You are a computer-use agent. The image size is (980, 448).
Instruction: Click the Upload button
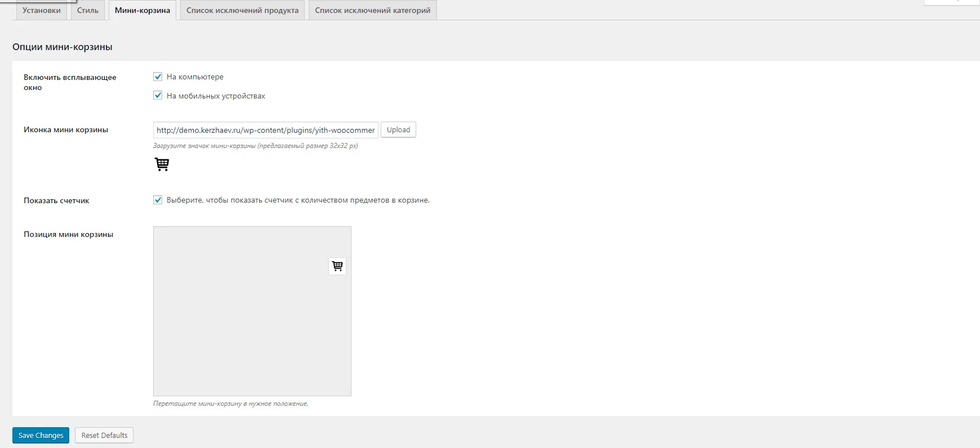pos(398,130)
